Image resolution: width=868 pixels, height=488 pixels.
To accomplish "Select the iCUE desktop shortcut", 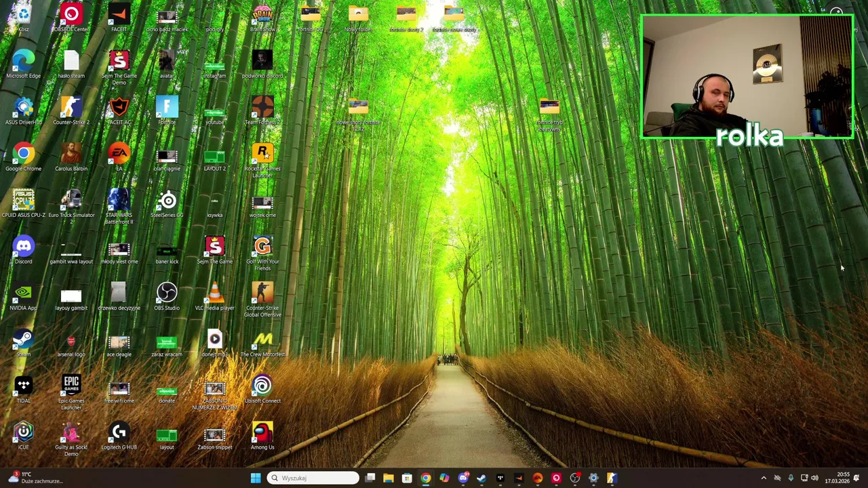I will click(23, 436).
